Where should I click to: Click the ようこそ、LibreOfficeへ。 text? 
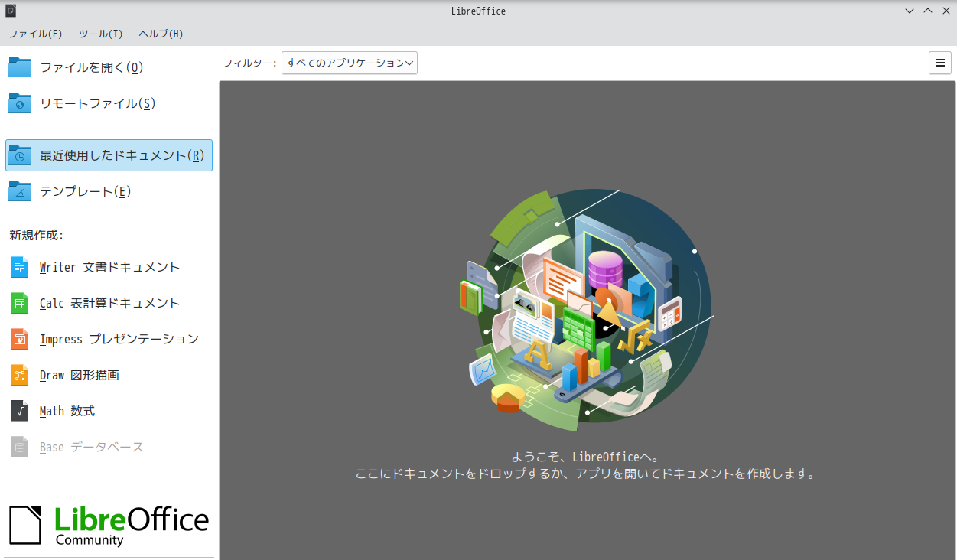point(585,457)
